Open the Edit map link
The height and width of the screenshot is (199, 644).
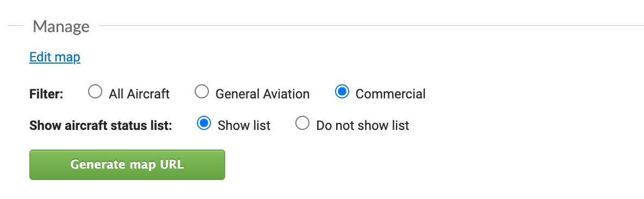pos(54,57)
